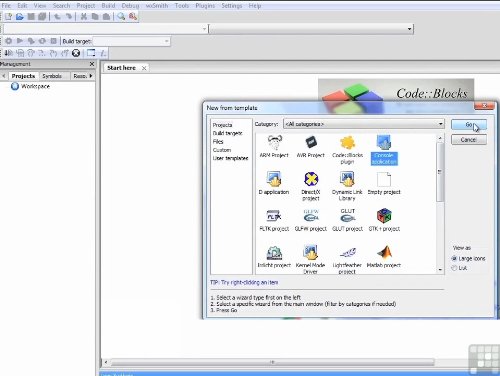Click the Cut scissors toolbar icon

(x=84, y=16)
